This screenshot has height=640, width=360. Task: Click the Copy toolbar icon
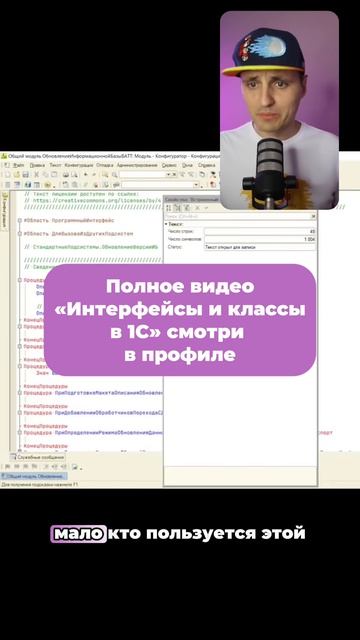tap(46, 175)
